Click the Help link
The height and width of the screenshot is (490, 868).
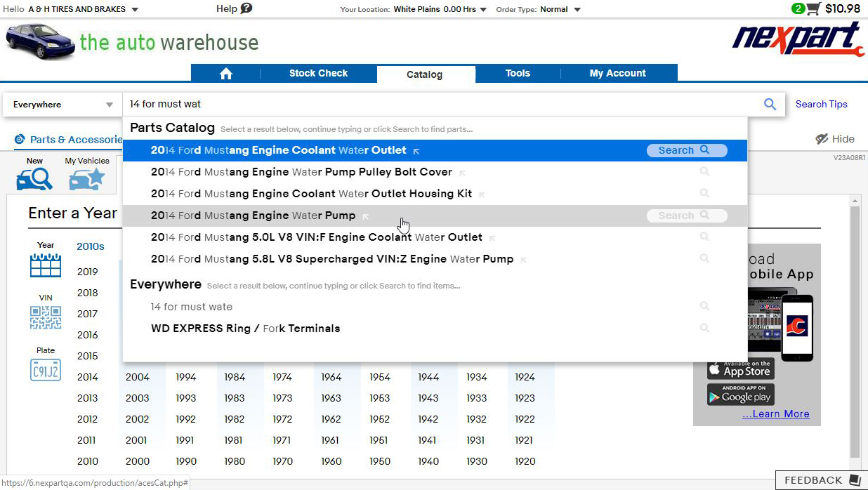coord(227,8)
